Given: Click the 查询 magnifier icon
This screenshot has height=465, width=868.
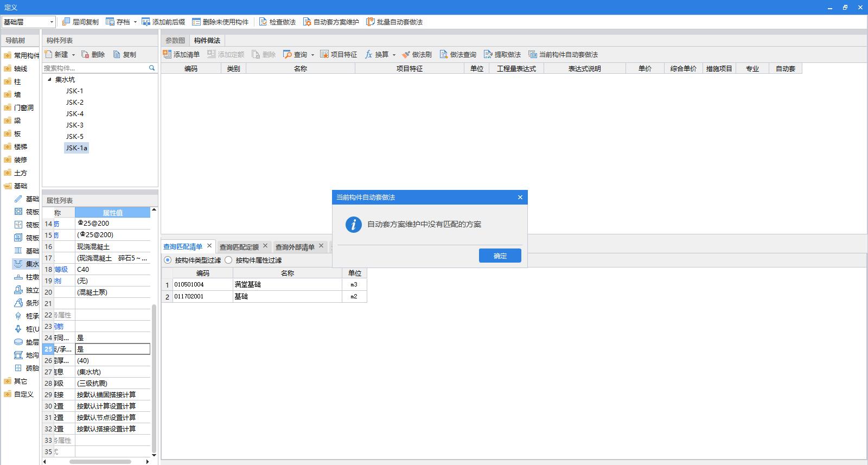Looking at the screenshot, I should (x=288, y=54).
